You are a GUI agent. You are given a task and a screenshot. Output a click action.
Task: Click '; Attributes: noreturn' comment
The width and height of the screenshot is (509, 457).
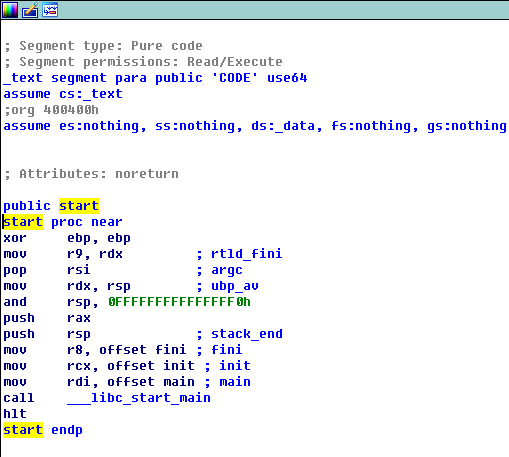[91, 174]
